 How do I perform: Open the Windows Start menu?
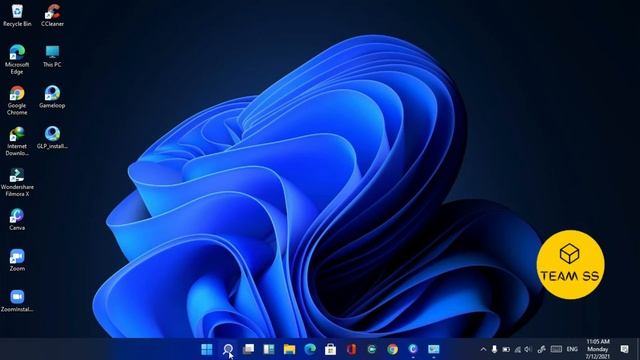click(x=207, y=349)
